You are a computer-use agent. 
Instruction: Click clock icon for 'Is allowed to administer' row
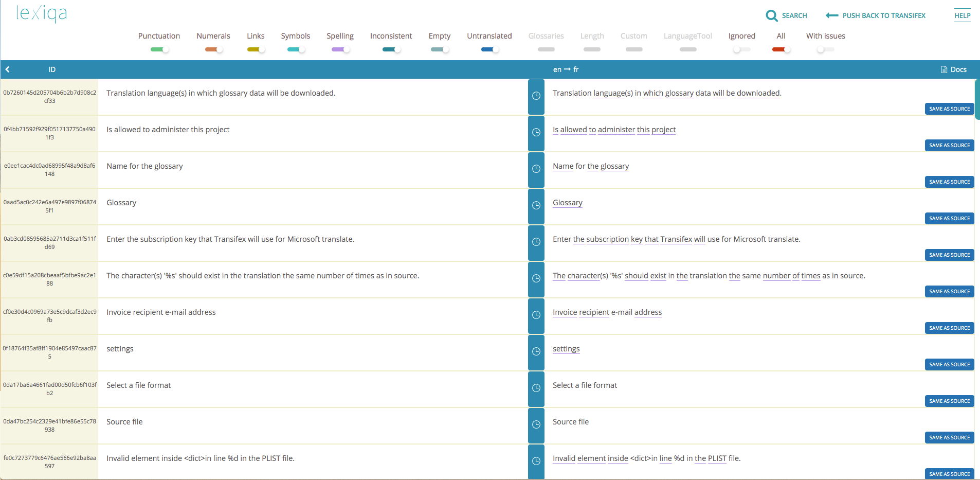tap(536, 133)
